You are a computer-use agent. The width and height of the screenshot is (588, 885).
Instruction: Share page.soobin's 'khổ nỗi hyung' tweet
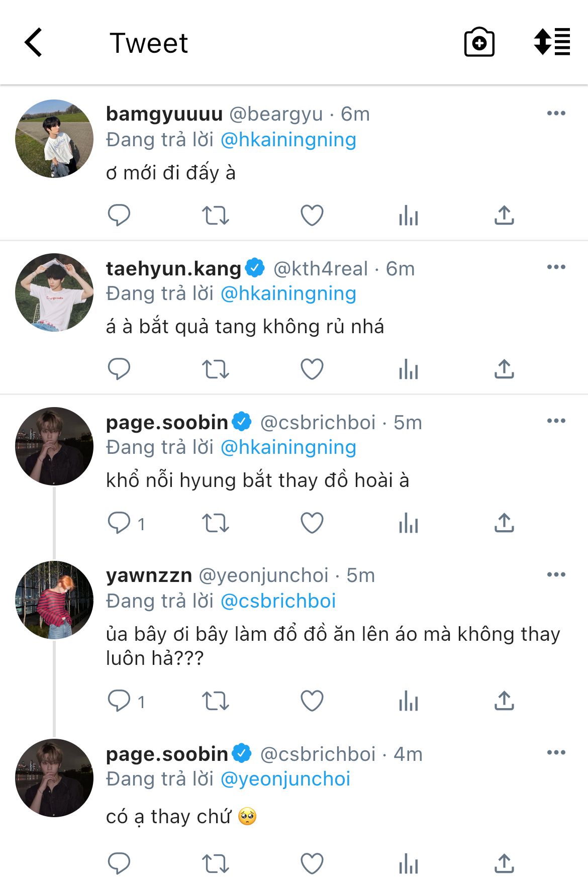pos(504,523)
